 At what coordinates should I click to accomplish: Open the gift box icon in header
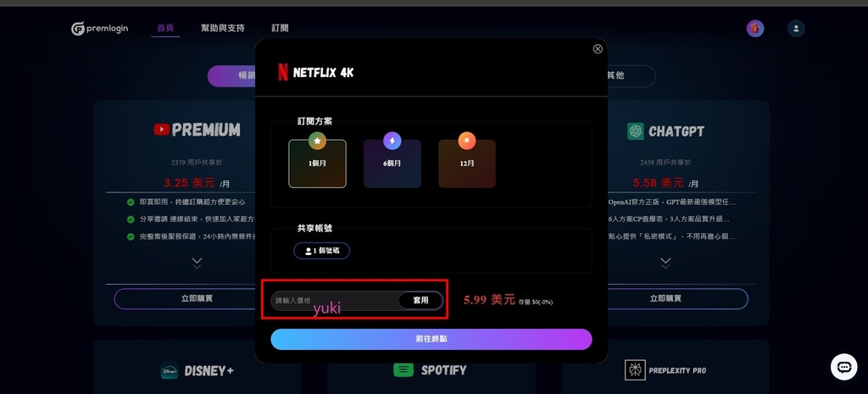coord(755,29)
